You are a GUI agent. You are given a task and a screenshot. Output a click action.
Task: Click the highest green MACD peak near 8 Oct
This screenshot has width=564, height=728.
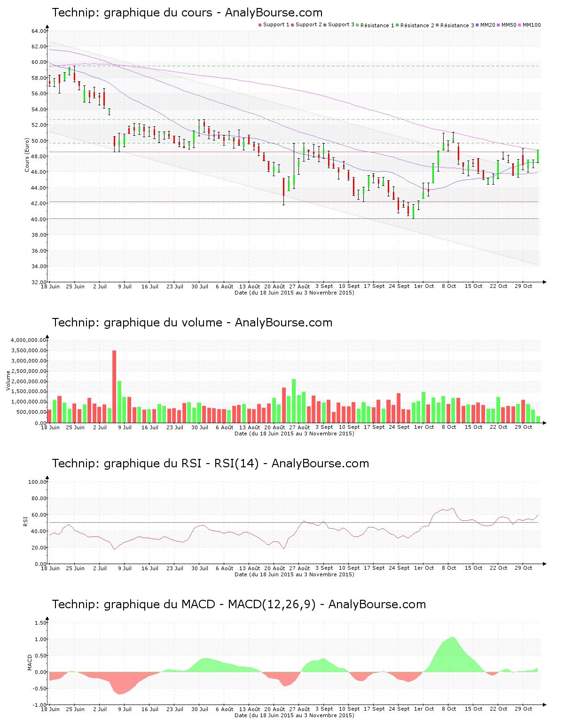pyautogui.click(x=452, y=654)
